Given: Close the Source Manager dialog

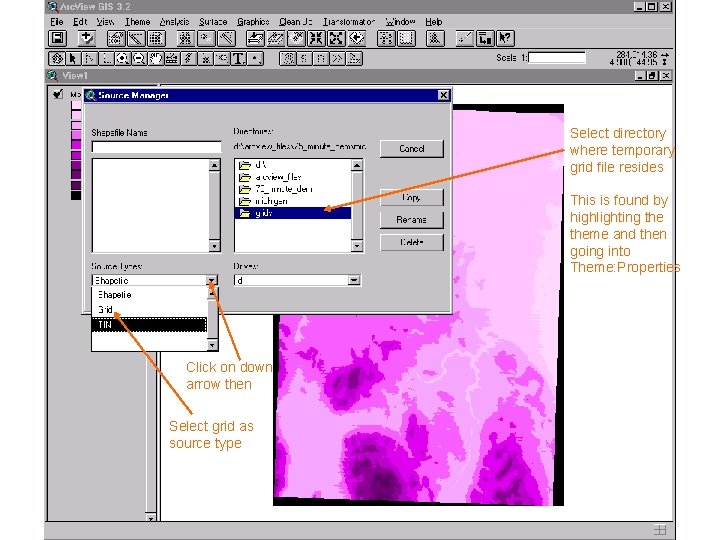Looking at the screenshot, I should [443, 95].
